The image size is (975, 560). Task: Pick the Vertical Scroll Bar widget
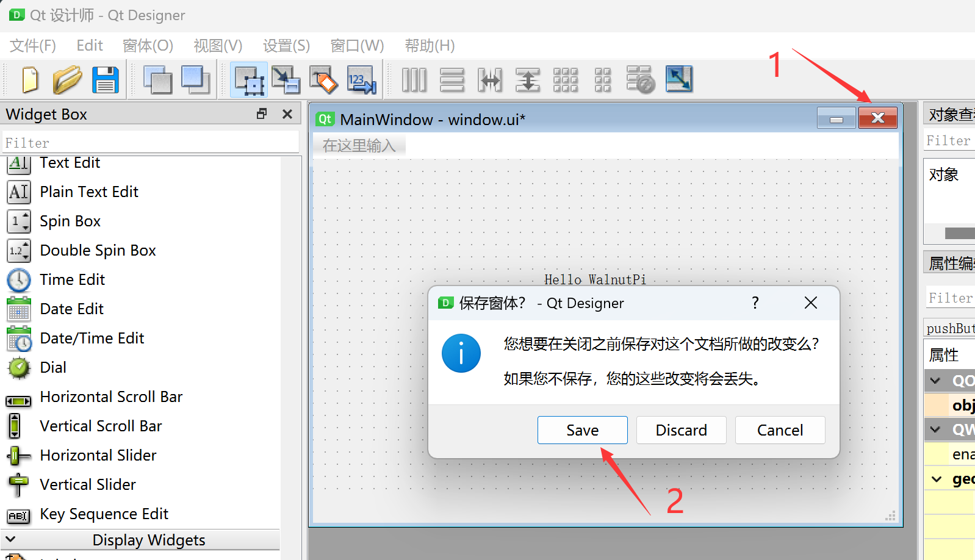101,426
